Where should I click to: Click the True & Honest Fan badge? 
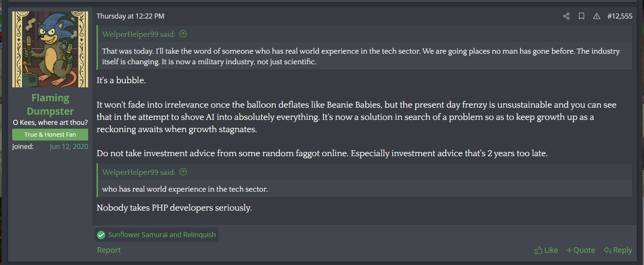point(50,135)
